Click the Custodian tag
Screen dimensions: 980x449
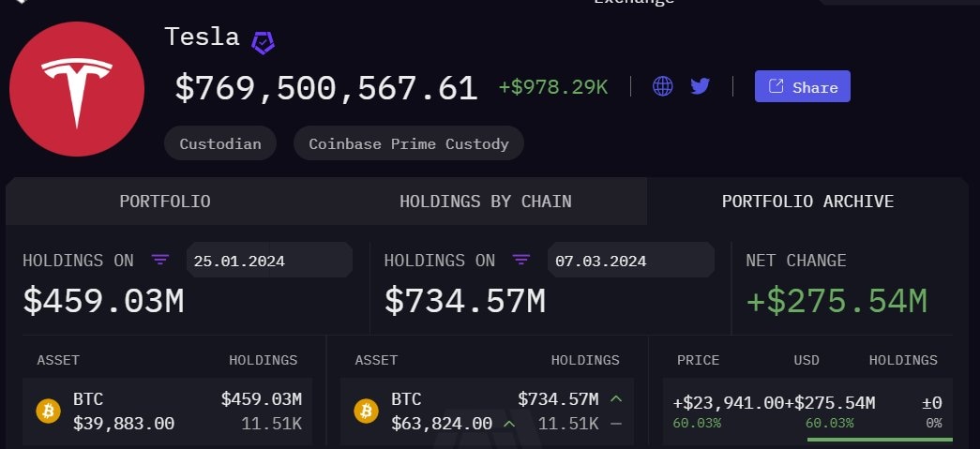pyautogui.click(x=220, y=143)
